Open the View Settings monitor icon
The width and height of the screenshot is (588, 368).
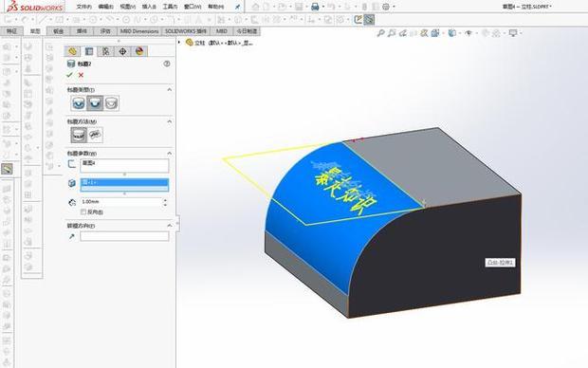[x=513, y=33]
